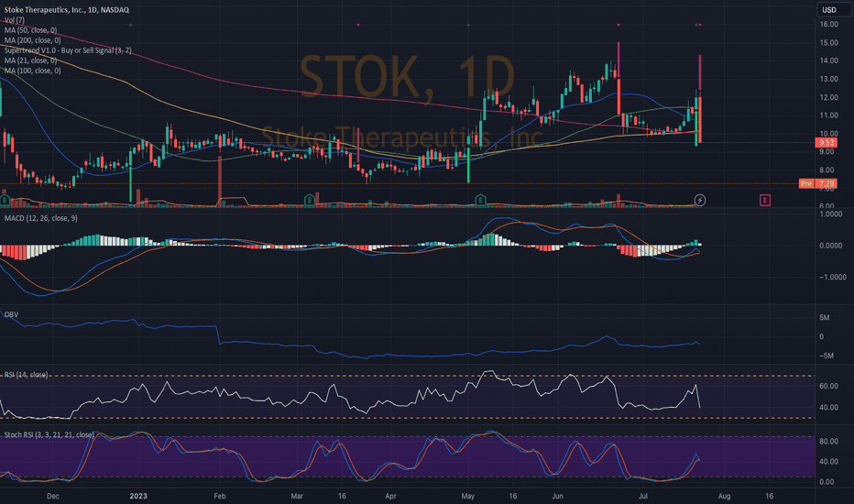The image size is (854, 504).
Task: Click the Apr label on time axis
Action: 390,497
